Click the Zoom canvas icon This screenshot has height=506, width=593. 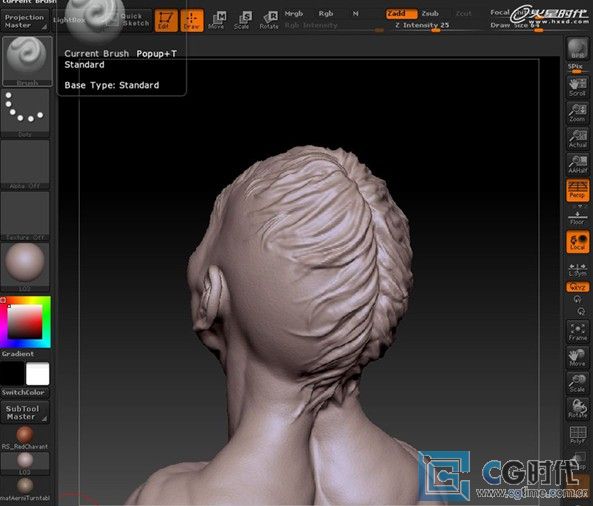click(577, 113)
